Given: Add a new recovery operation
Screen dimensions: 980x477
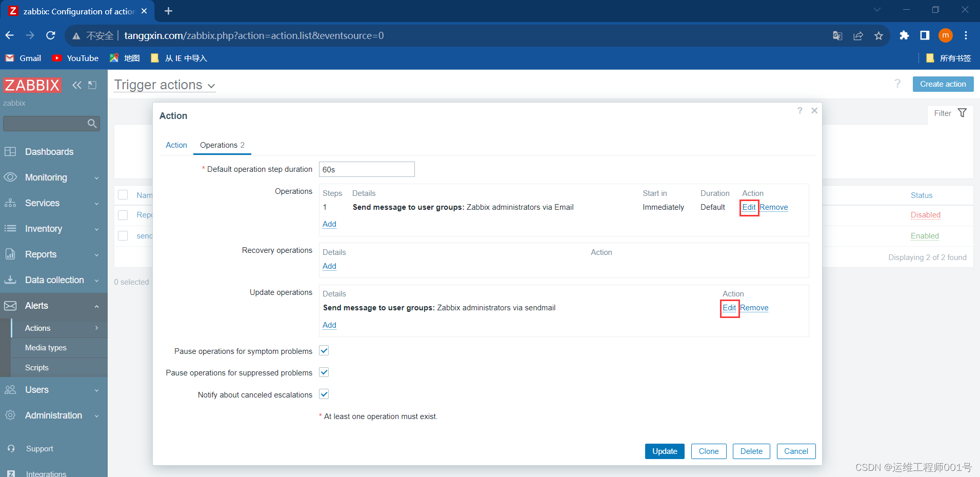Looking at the screenshot, I should click(x=329, y=266).
